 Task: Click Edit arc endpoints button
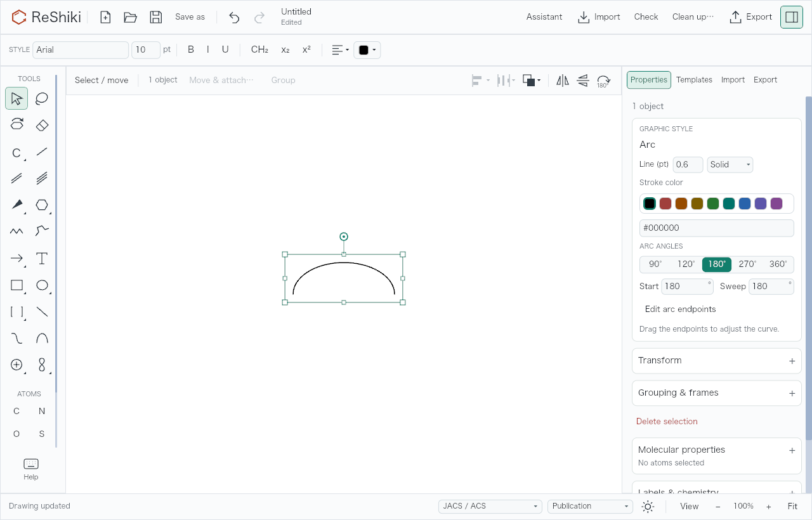coord(680,309)
